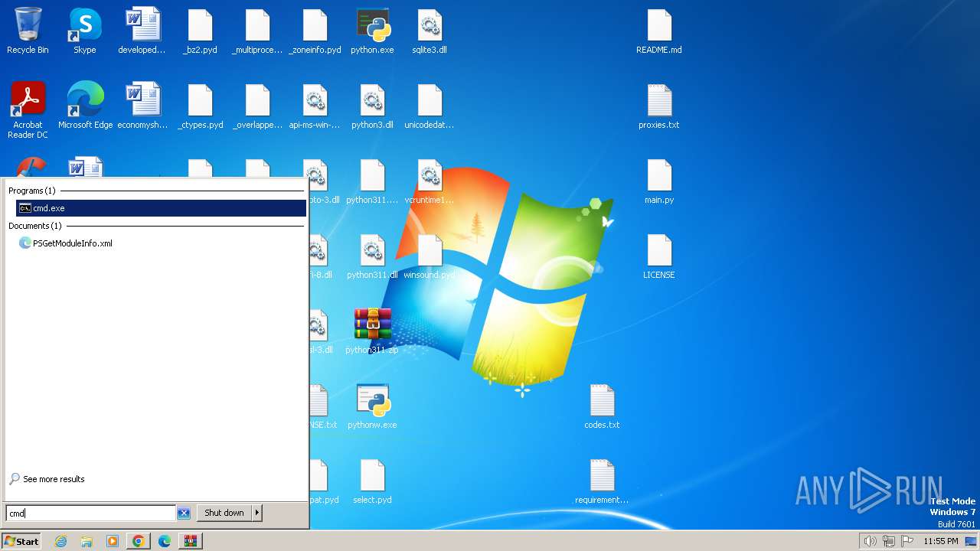The image size is (980, 551).
Task: Click the Documents (1) header
Action: (x=35, y=226)
